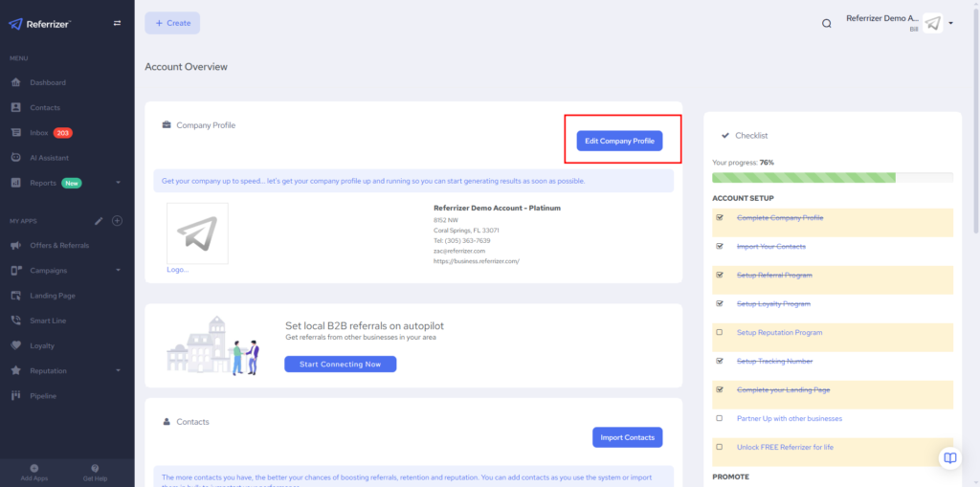The width and height of the screenshot is (980, 487).
Task: Open the Referrizer logo home
Action: [x=45, y=23]
